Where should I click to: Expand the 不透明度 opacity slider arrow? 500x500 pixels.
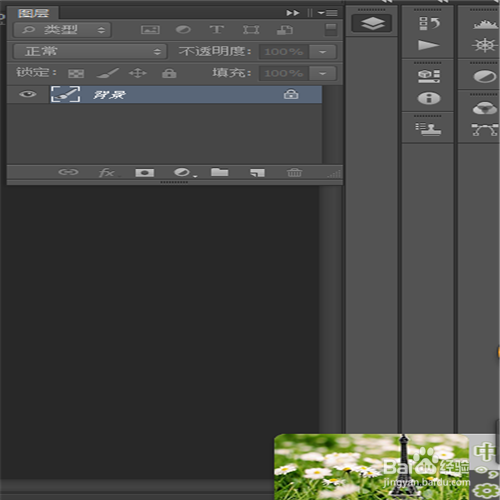(322, 52)
